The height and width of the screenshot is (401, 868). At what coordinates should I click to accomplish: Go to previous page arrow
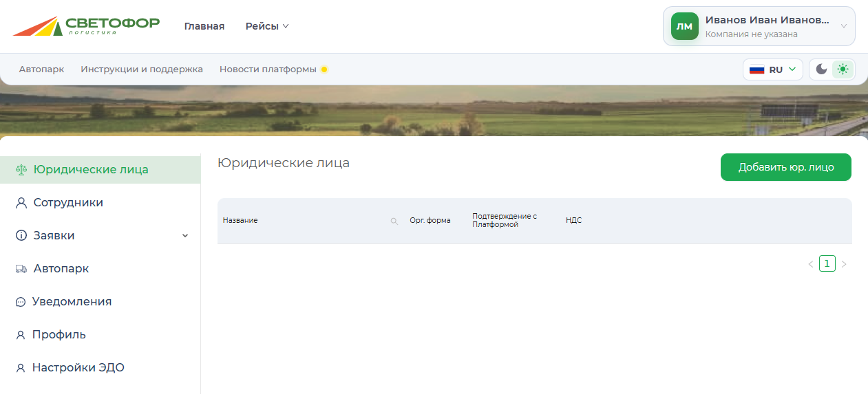pyautogui.click(x=811, y=264)
